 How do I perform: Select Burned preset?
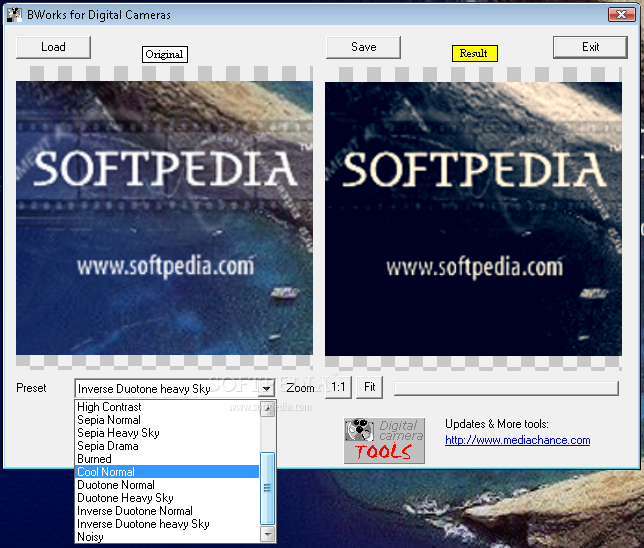click(x=168, y=459)
